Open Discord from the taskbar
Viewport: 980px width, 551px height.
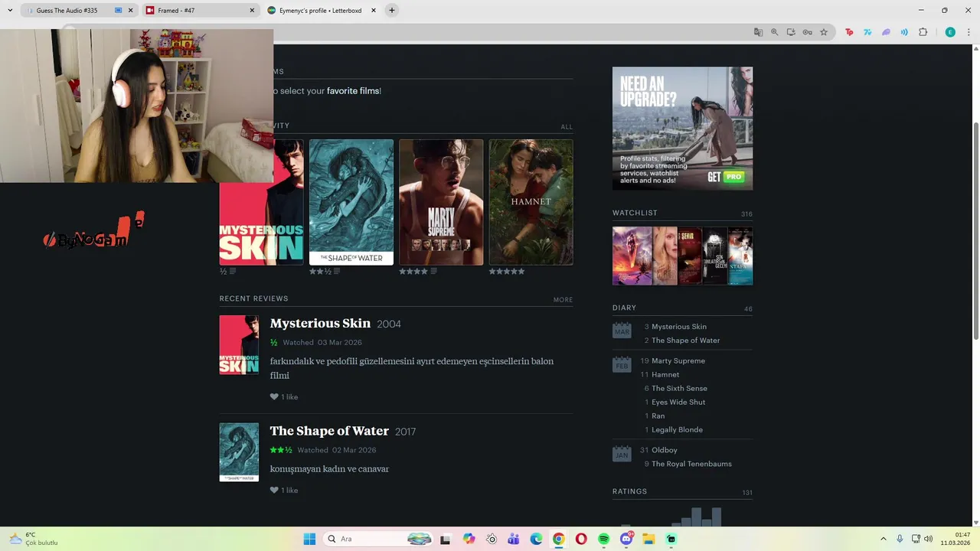pyautogui.click(x=626, y=539)
